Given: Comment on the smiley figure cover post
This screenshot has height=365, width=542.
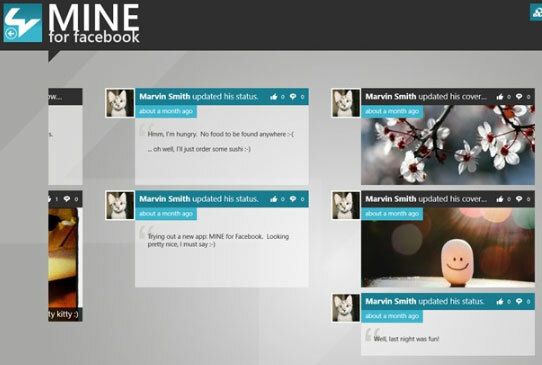Looking at the screenshot, I should [x=519, y=199].
